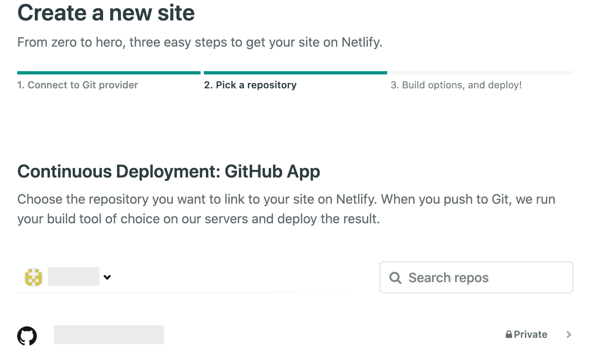This screenshot has height=364, width=600.
Task: Click the redacted account name selector
Action: tap(74, 276)
